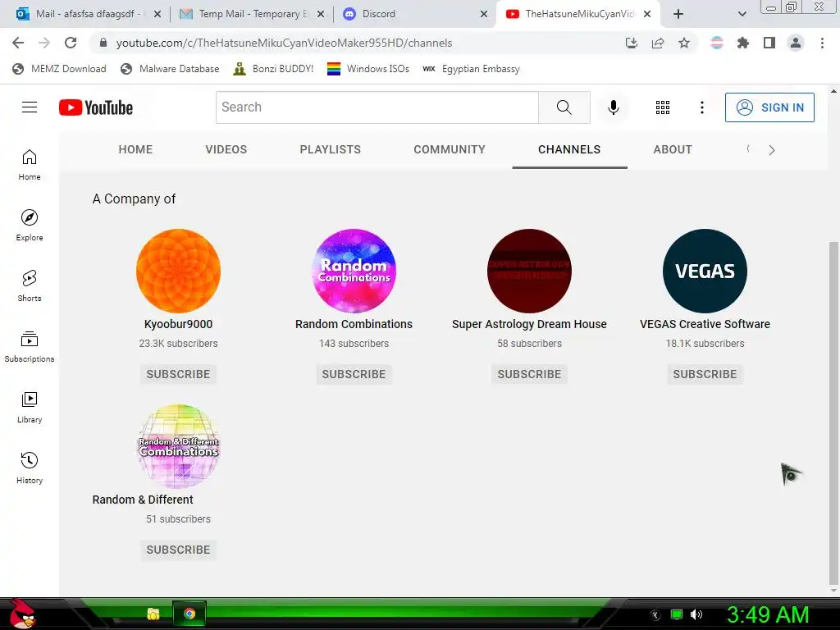Click the SIGN IN button
This screenshot has height=630, width=840.
click(x=769, y=107)
